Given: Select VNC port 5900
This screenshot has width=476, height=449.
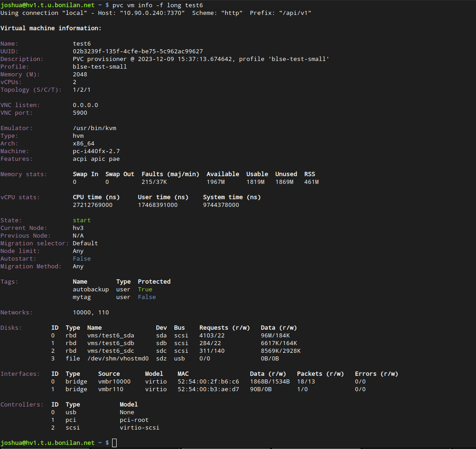Looking at the screenshot, I should (80, 112).
